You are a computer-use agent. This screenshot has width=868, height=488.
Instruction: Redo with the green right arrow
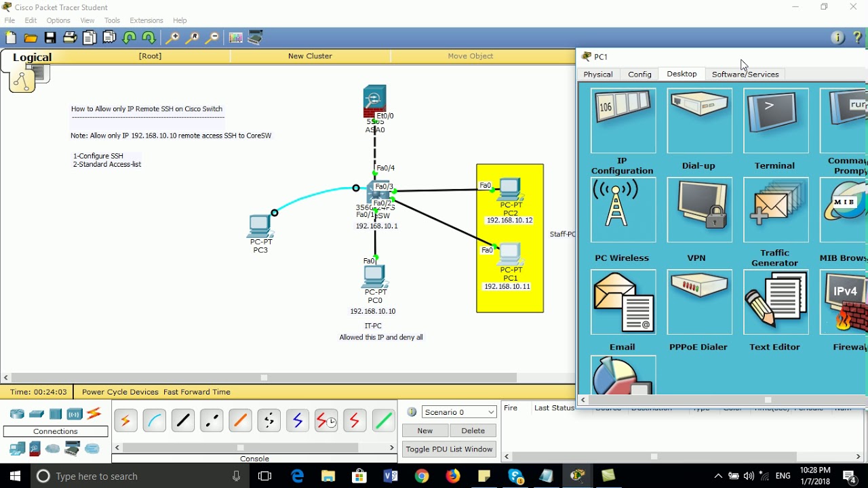click(149, 38)
